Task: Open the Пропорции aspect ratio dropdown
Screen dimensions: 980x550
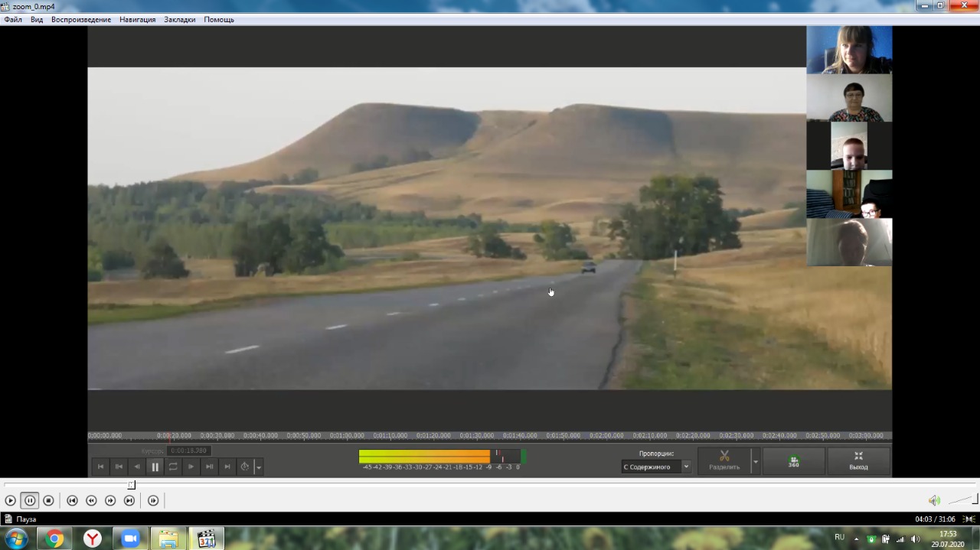Action: tap(655, 467)
